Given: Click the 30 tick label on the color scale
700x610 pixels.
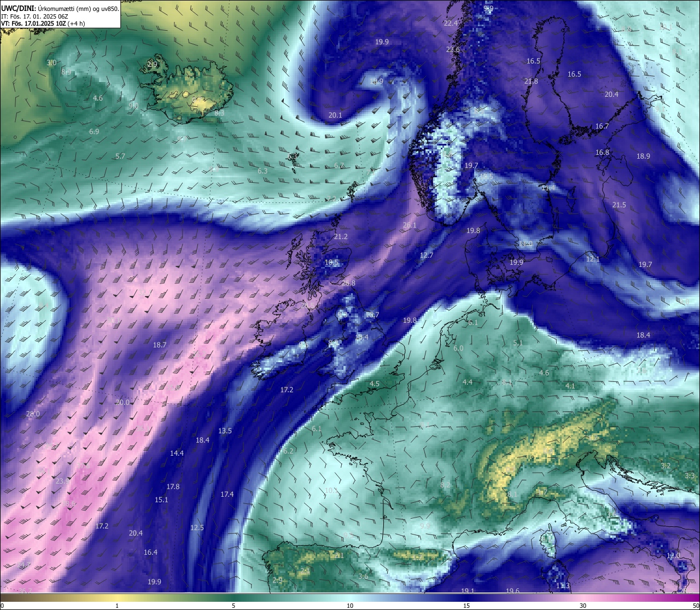Looking at the screenshot, I should click(x=583, y=605).
